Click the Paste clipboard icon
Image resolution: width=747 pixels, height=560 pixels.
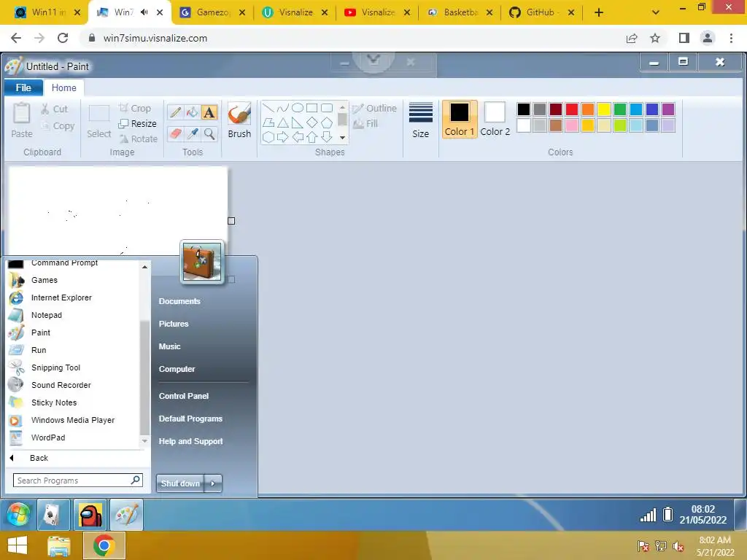[21, 114]
